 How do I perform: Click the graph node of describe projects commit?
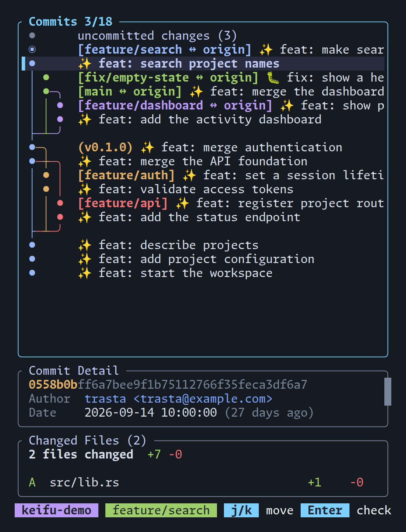(x=32, y=245)
